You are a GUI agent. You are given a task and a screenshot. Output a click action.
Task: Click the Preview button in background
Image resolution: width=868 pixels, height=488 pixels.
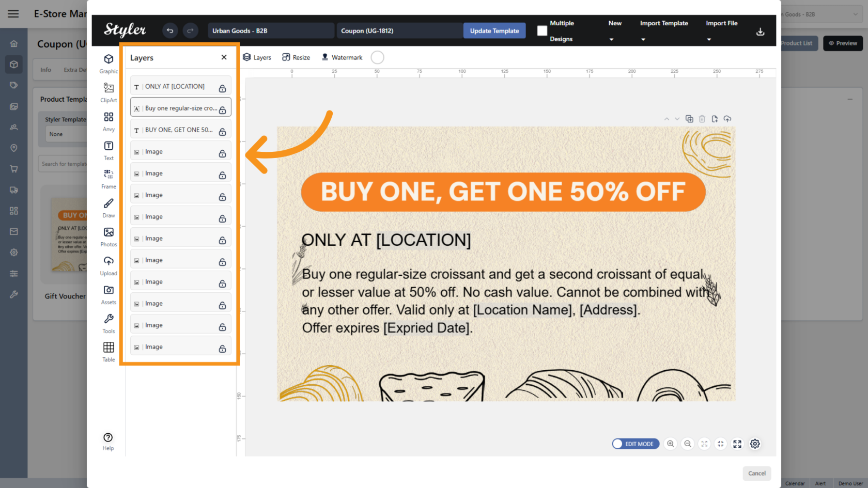tap(843, 43)
